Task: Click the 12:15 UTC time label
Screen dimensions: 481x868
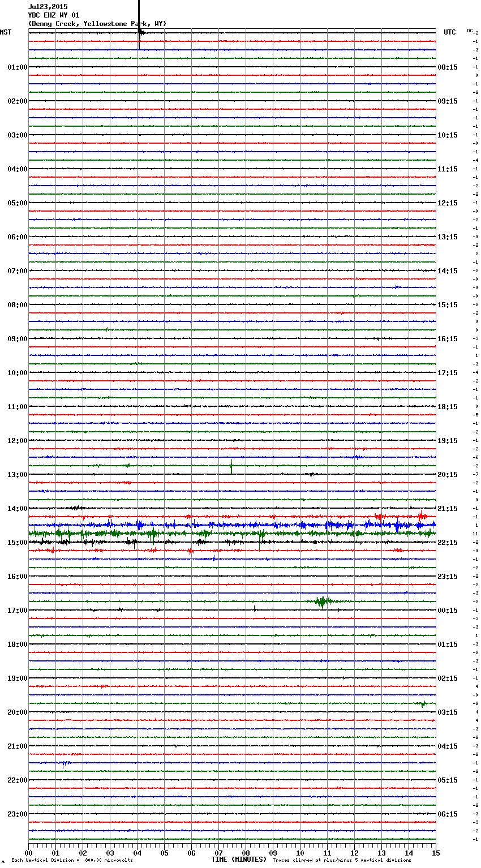Action: (448, 203)
